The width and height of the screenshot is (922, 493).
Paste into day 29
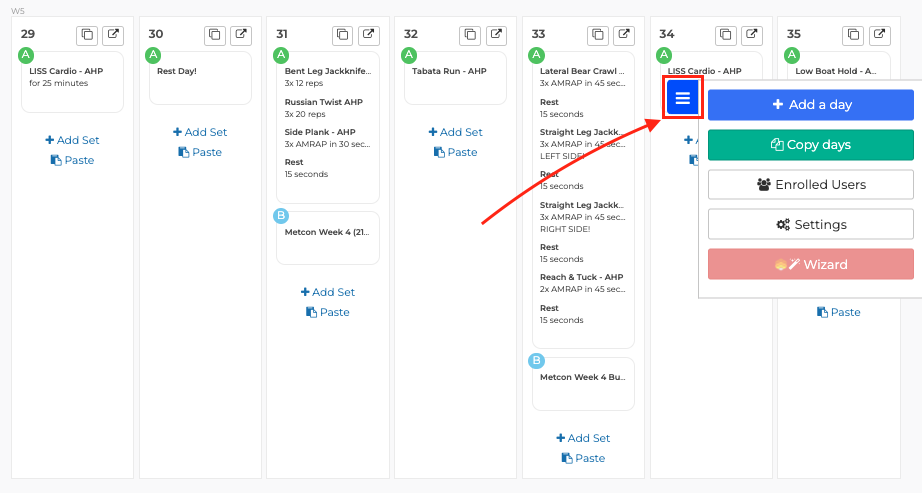pyautogui.click(x=72, y=160)
